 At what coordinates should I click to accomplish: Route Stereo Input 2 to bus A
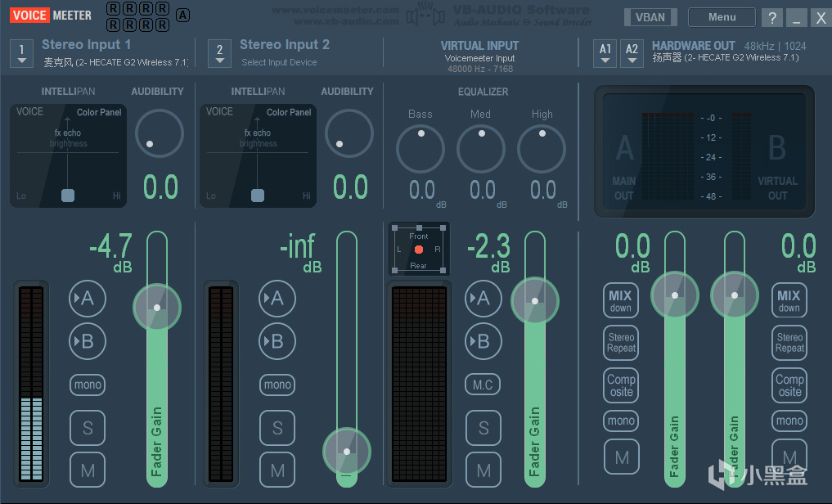pos(277,298)
